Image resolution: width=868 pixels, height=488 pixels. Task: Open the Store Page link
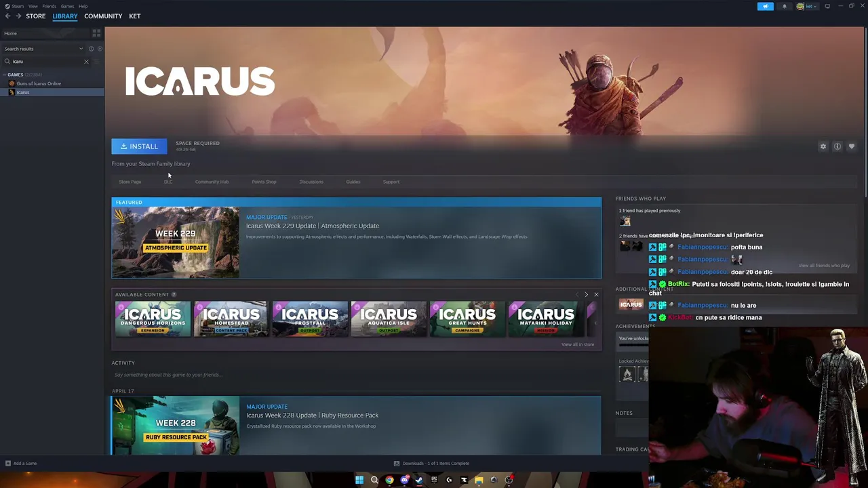pyautogui.click(x=130, y=182)
